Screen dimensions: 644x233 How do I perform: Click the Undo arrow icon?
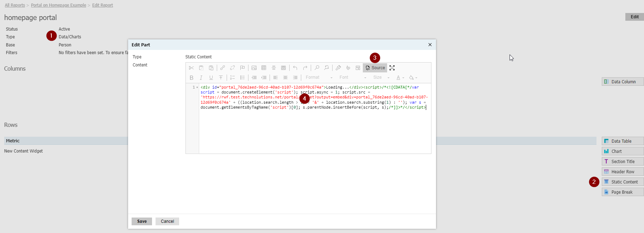pyautogui.click(x=295, y=68)
